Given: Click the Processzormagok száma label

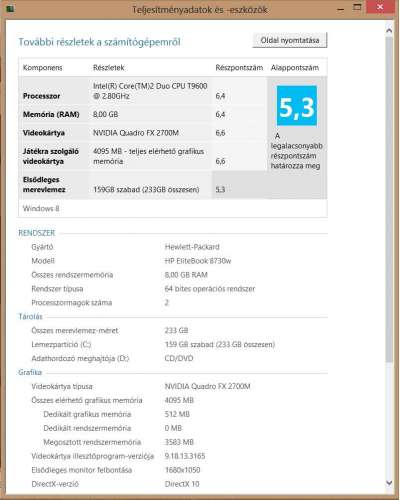Looking at the screenshot, I should point(72,303).
